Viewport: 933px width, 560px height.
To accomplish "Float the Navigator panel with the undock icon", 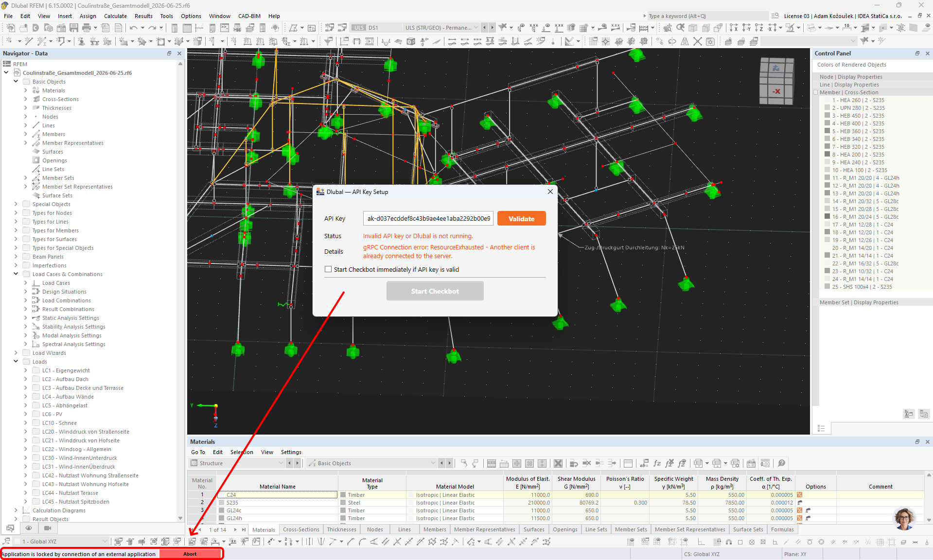I will (x=169, y=53).
